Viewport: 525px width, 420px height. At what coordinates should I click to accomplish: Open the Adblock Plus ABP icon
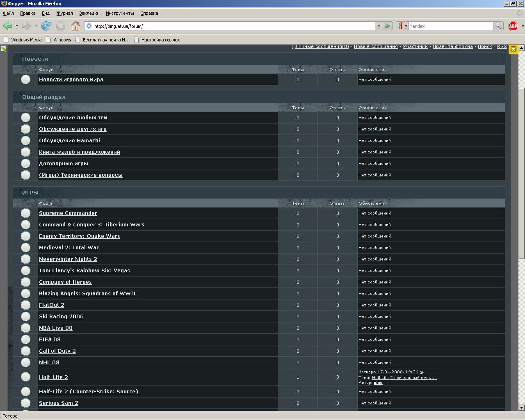[x=513, y=26]
